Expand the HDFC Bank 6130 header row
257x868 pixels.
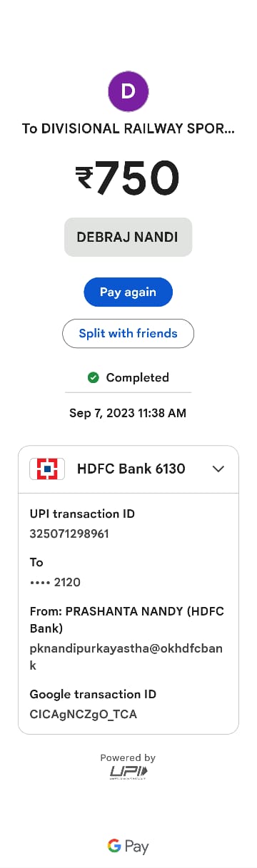click(x=128, y=469)
